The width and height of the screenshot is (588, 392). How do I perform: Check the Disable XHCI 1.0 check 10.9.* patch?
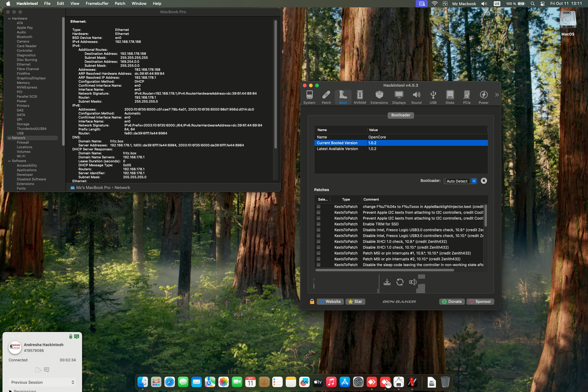tap(318, 241)
